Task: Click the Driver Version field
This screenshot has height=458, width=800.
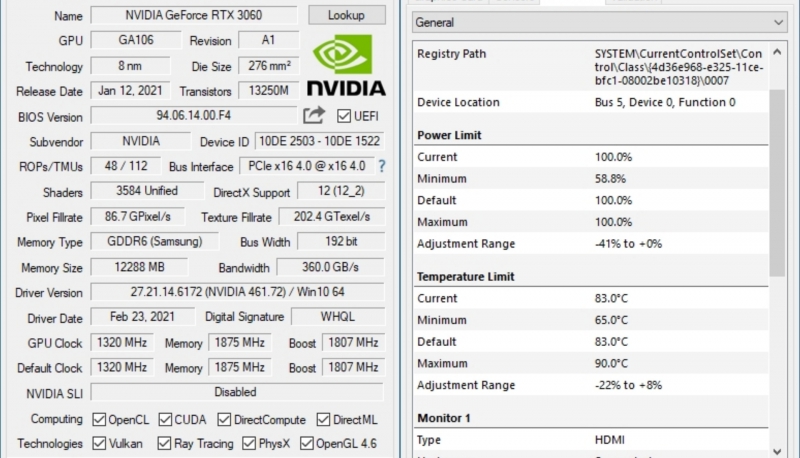Action: pyautogui.click(x=235, y=292)
